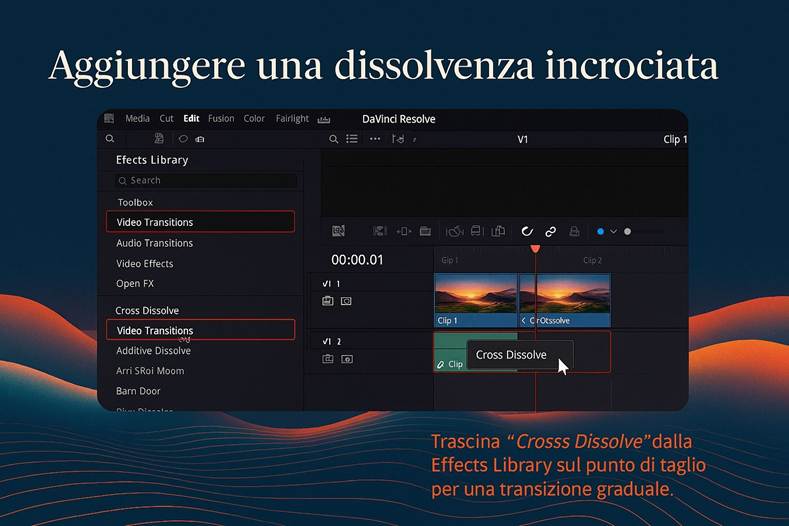This screenshot has height=526, width=789.
Task: Select the Edit page tab
Action: pyautogui.click(x=191, y=118)
